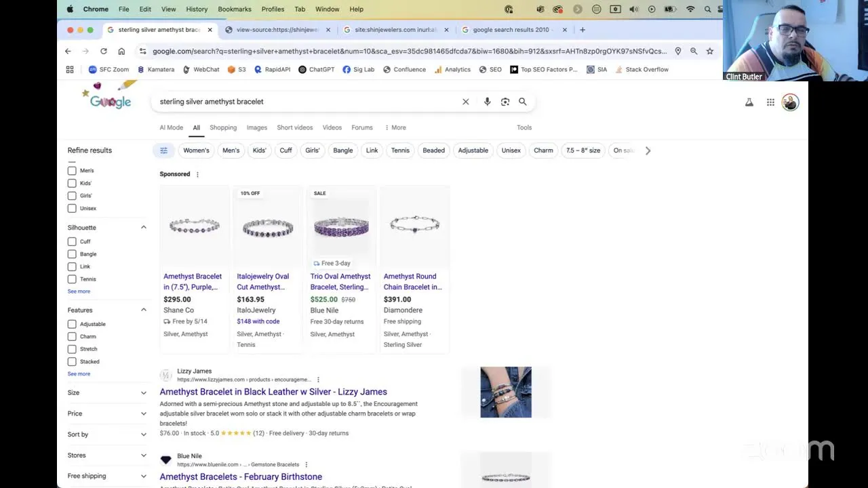Open Amethyst Bracelets February Birthstone link
The height and width of the screenshot is (488, 868).
pos(241,476)
